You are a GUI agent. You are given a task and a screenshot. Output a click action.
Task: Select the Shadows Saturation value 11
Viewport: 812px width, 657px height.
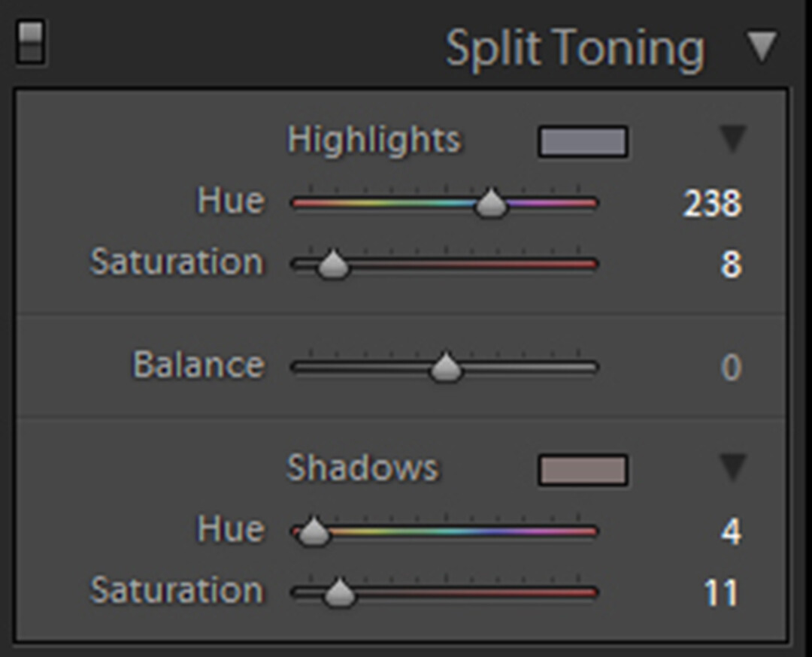tap(721, 594)
